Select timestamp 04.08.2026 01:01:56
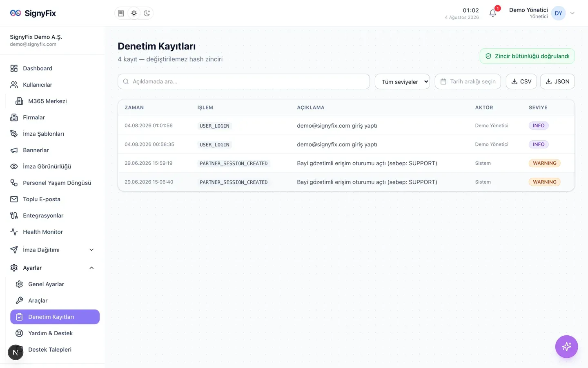This screenshot has height=368, width=588. 149,126
